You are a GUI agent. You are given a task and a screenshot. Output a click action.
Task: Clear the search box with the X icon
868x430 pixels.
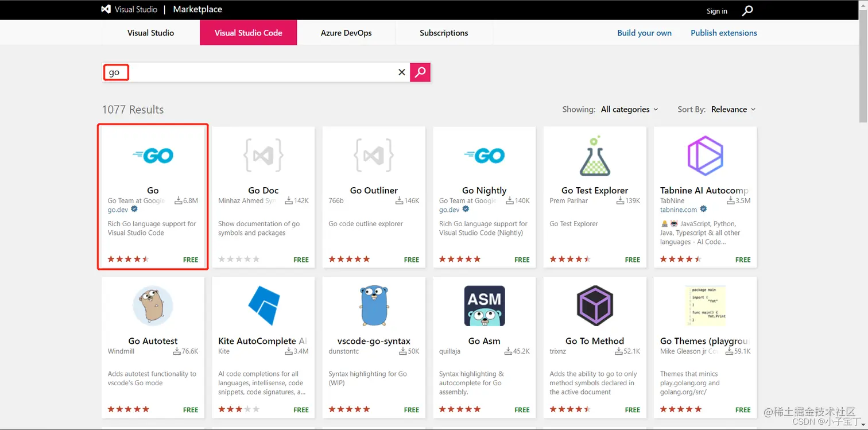point(402,72)
